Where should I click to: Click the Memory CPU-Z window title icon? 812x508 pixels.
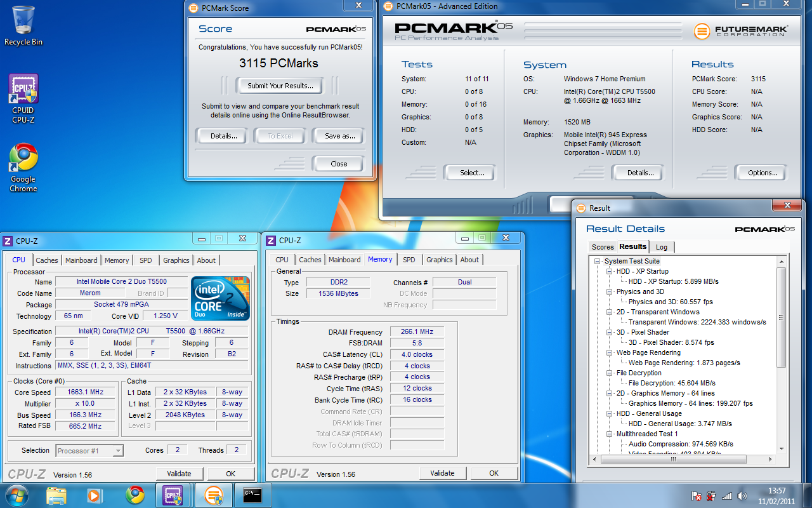(x=270, y=240)
